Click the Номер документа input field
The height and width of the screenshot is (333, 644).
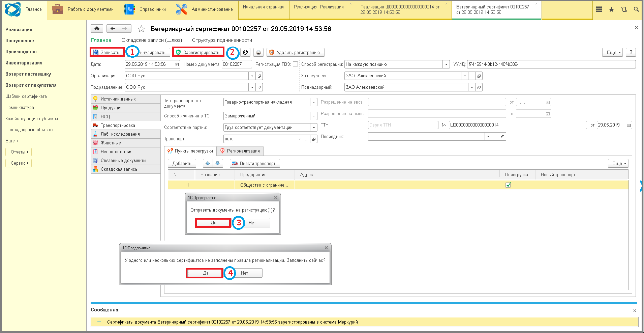[x=237, y=64]
